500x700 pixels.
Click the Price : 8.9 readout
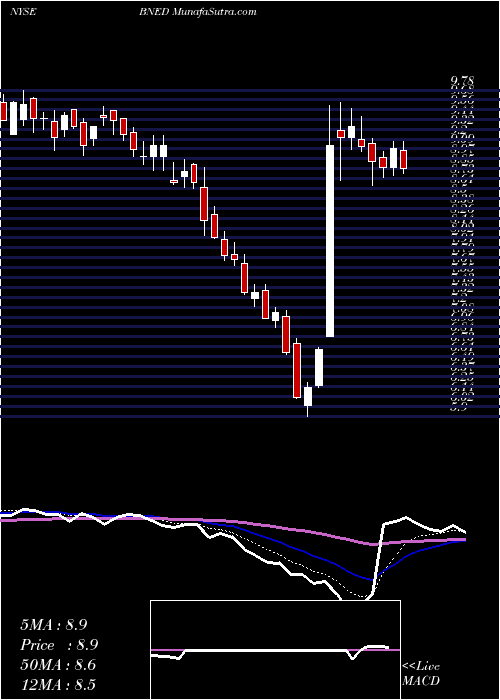[59, 645]
